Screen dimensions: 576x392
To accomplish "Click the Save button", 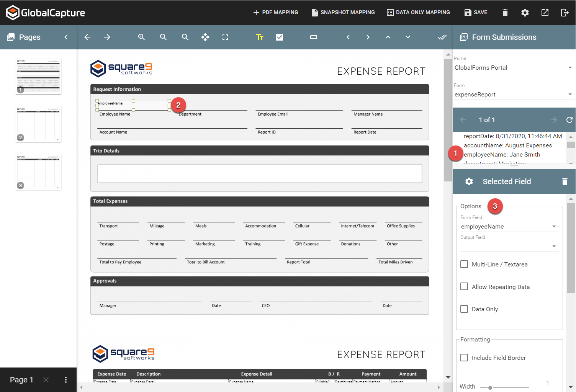I will [x=476, y=13].
